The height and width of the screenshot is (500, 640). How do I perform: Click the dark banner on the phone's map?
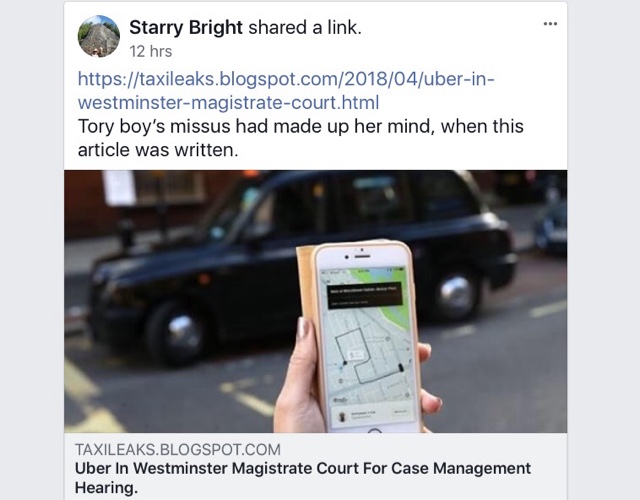(x=365, y=295)
